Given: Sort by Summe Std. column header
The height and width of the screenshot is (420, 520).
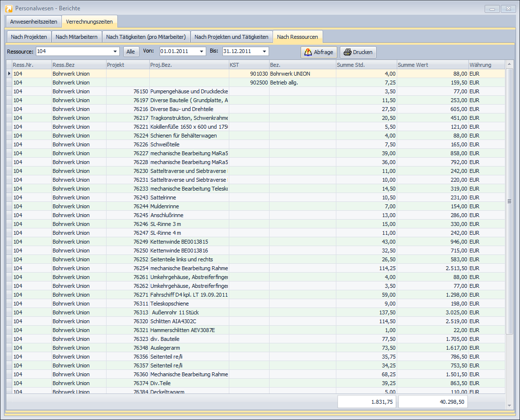Looking at the screenshot, I should click(x=366, y=65).
